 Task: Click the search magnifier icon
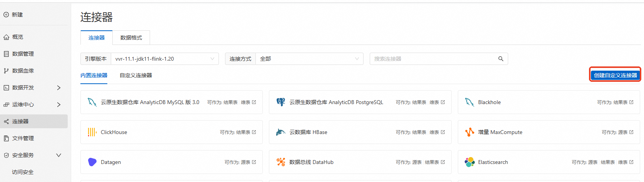[x=501, y=59]
